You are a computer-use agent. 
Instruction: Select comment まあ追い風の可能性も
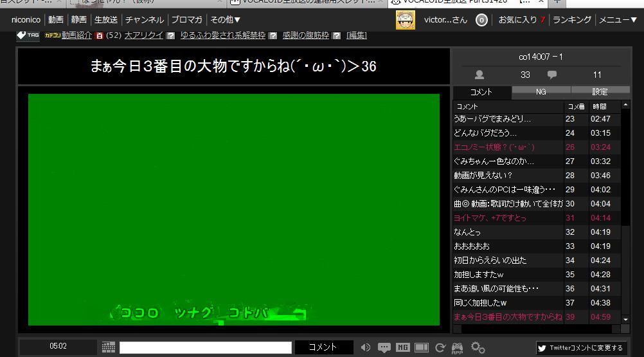[x=537, y=289]
